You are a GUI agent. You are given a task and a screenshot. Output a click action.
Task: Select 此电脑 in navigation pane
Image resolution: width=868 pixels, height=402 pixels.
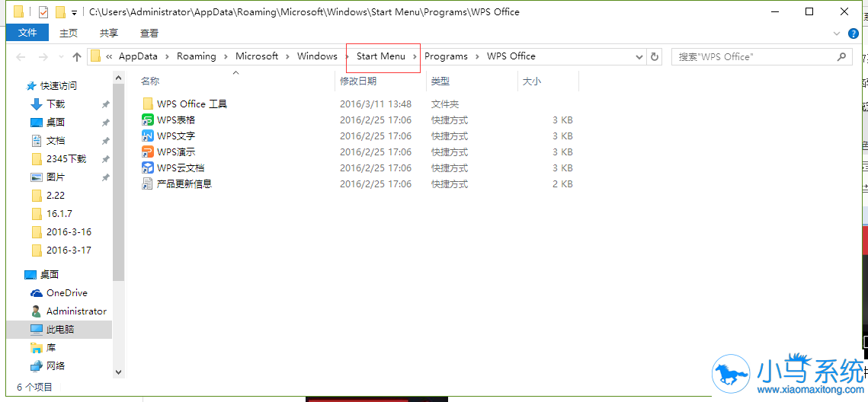click(x=60, y=330)
